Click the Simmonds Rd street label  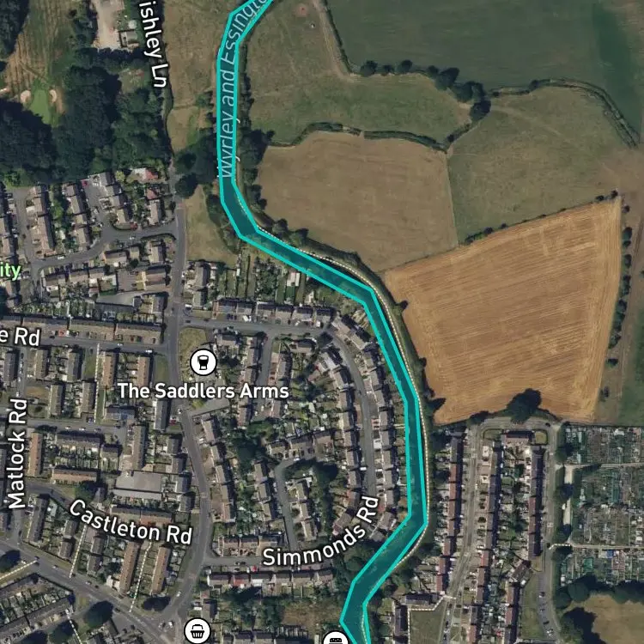(x=320, y=532)
